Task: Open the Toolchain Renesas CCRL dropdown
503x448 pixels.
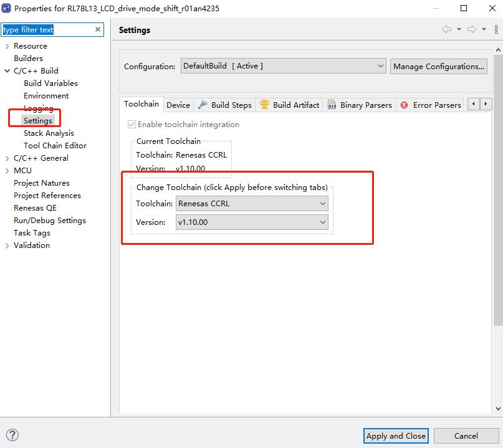Action: [252, 203]
